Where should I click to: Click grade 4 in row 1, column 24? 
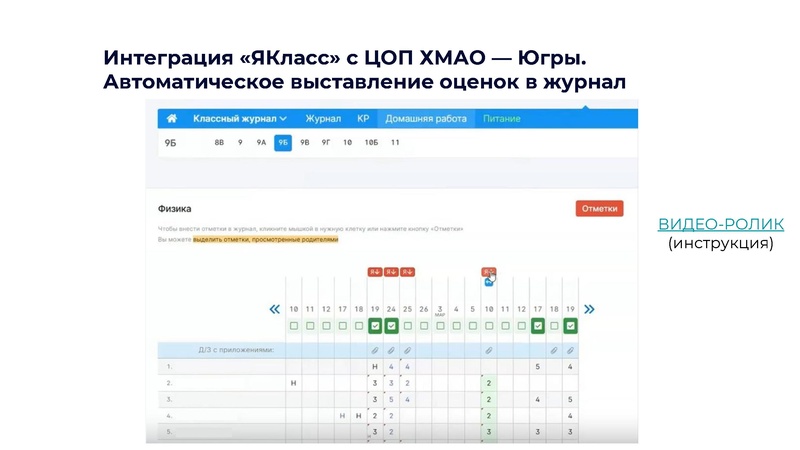pyautogui.click(x=391, y=366)
